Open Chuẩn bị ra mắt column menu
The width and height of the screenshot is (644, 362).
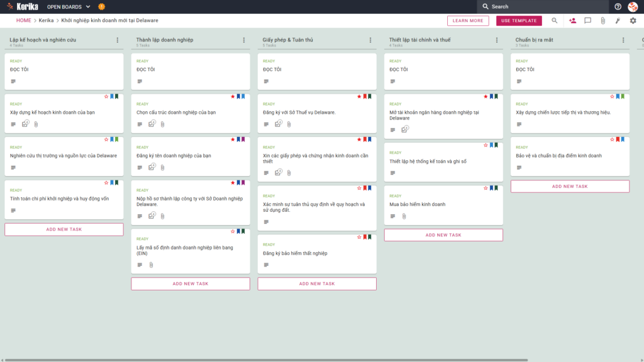point(623,40)
